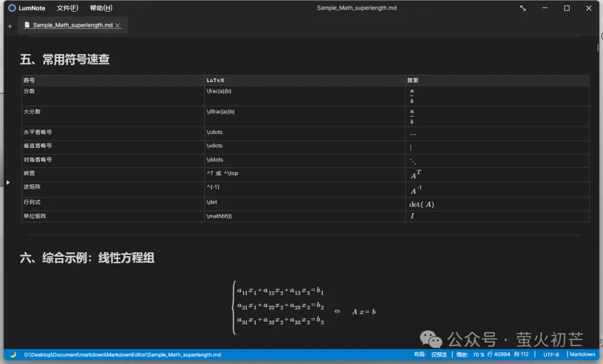Click the 垂直省略号 row label

38,146
